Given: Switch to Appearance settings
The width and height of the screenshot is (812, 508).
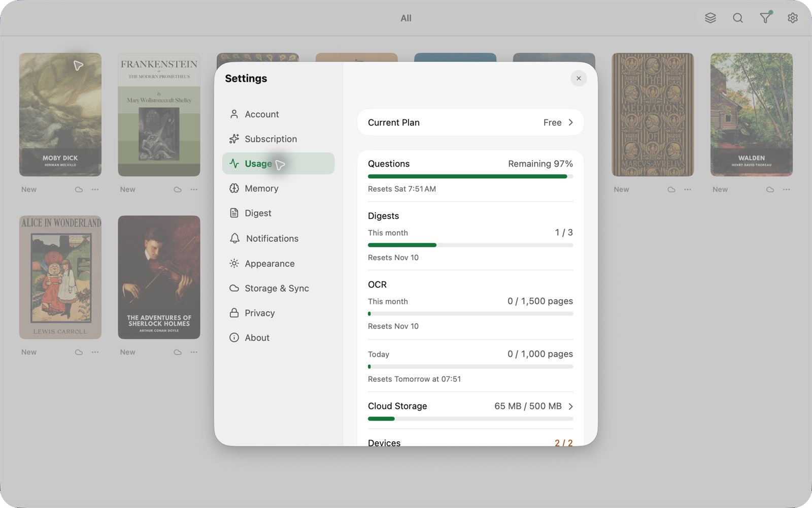Looking at the screenshot, I should 278,263.
